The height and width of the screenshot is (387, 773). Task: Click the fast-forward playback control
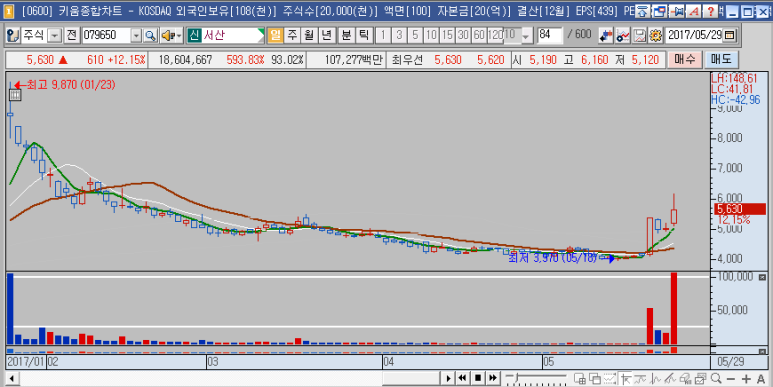492,378
